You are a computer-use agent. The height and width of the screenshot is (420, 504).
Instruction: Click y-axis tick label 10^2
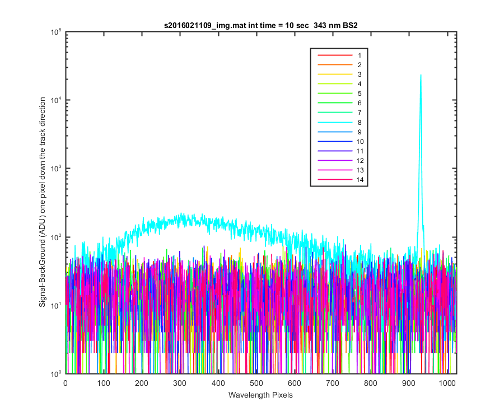pos(56,237)
